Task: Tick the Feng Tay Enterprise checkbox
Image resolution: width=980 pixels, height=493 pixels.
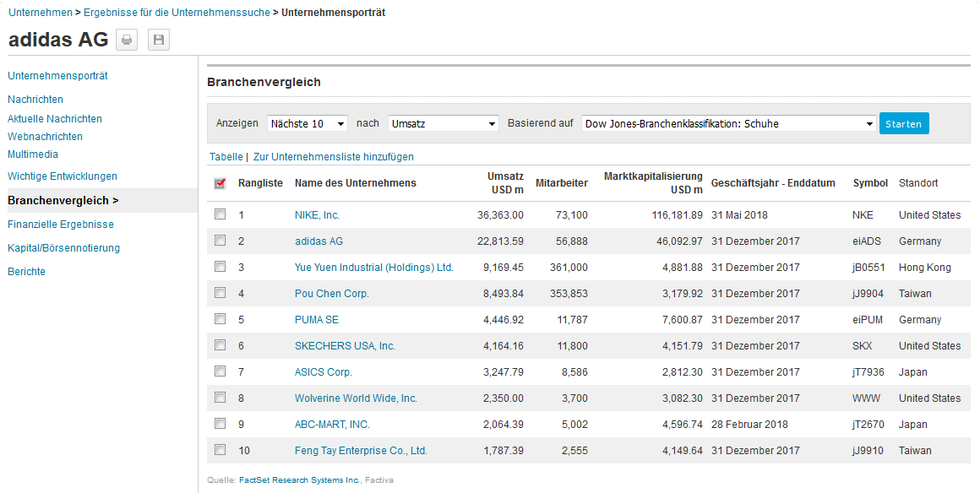Action: pyautogui.click(x=220, y=450)
